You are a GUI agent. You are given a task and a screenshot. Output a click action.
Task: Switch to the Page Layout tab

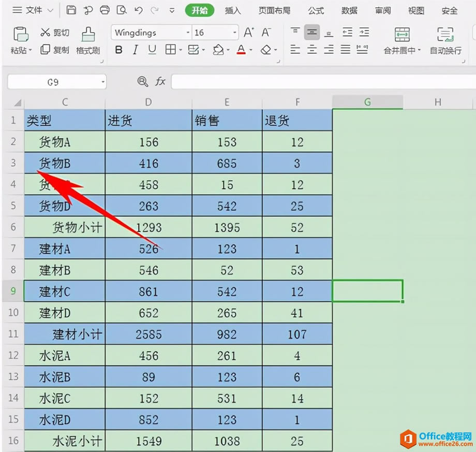pyautogui.click(x=274, y=11)
